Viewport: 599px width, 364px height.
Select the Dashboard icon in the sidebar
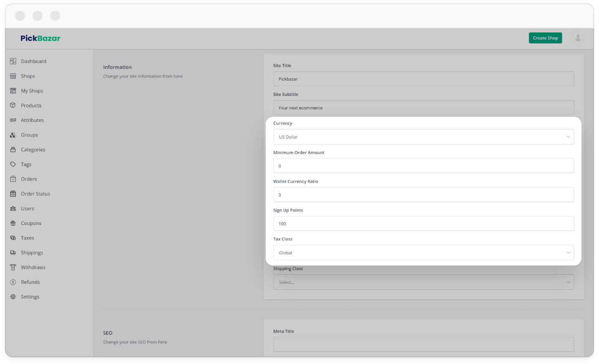coord(13,61)
